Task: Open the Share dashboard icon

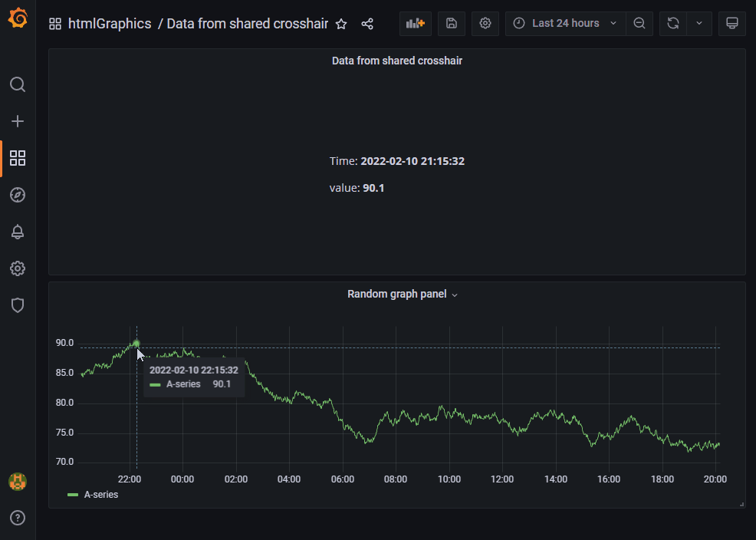Action: click(x=367, y=24)
